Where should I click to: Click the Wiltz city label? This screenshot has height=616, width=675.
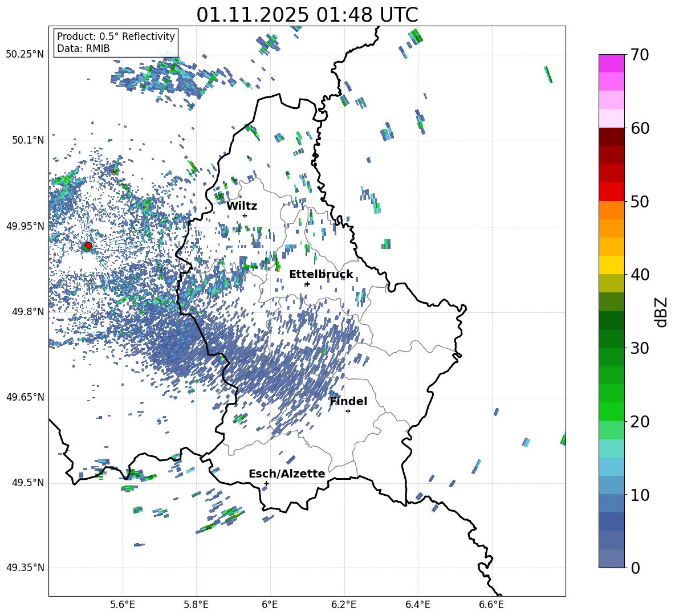click(242, 206)
